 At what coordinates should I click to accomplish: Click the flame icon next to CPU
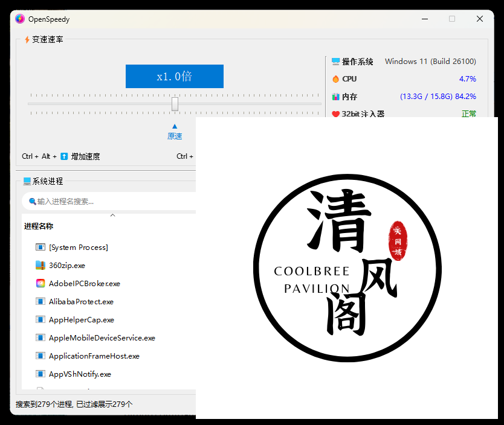coord(335,79)
